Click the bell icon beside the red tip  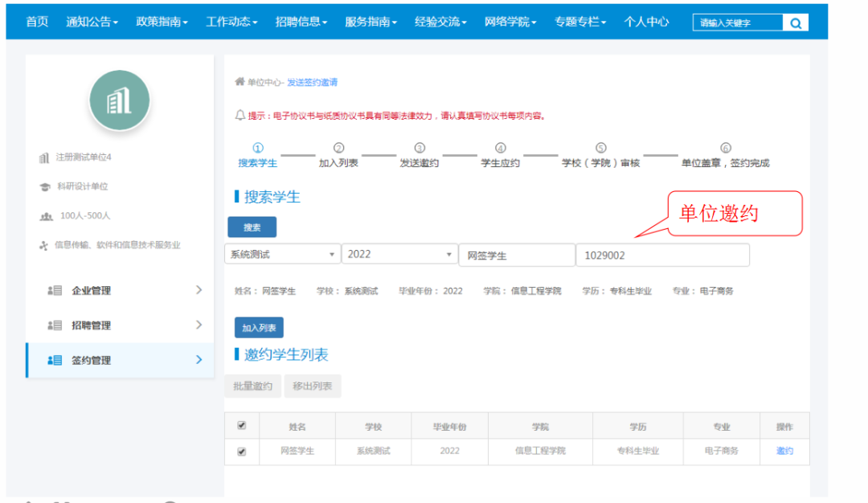[x=240, y=115]
